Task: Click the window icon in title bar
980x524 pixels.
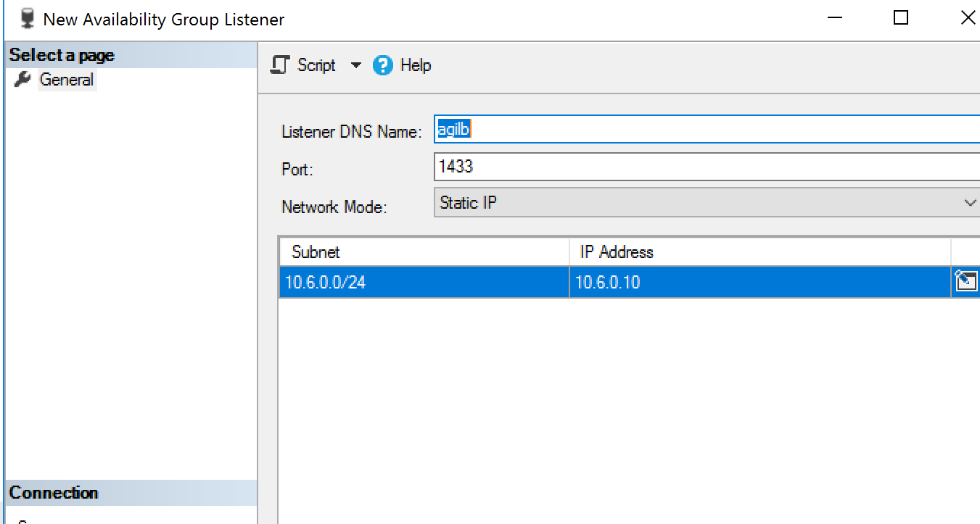Action: coord(28,19)
